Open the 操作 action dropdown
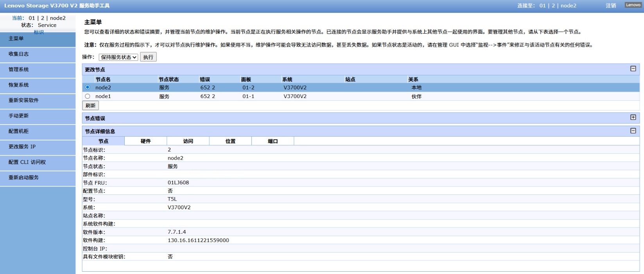 [x=118, y=57]
